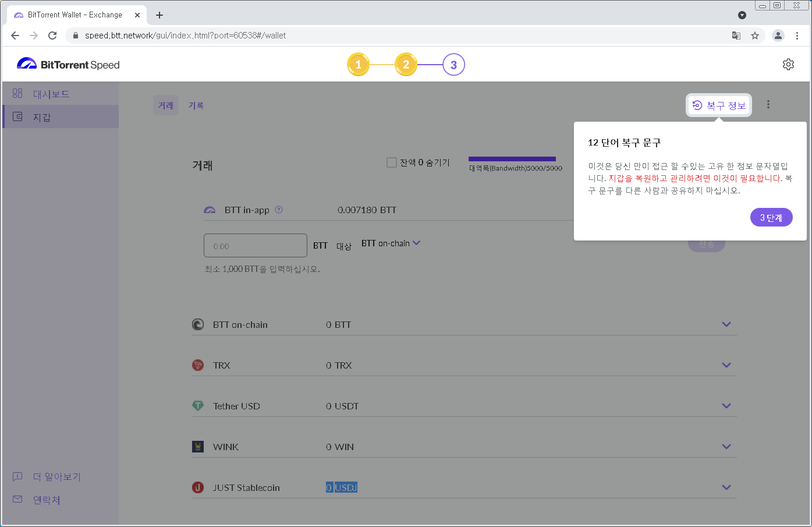The width and height of the screenshot is (812, 527).
Task: Click the BitTorrent Speed logo
Action: coord(68,65)
